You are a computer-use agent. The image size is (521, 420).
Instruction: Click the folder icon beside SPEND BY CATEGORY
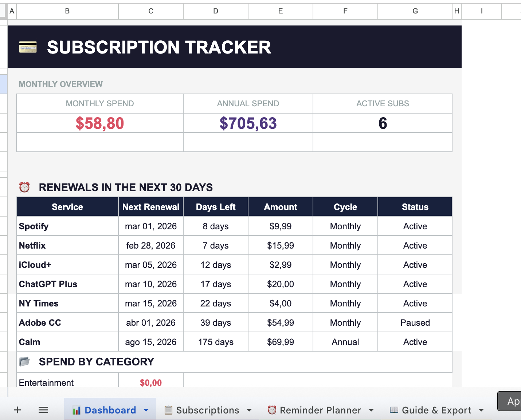point(24,361)
